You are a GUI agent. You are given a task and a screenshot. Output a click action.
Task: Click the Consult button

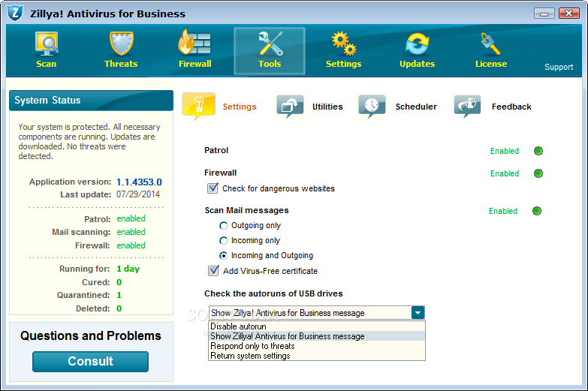[90, 362]
